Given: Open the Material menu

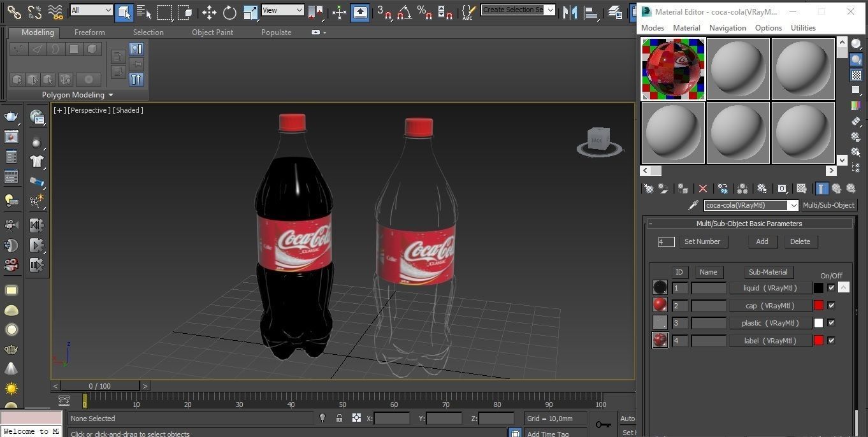Looking at the screenshot, I should pos(686,27).
